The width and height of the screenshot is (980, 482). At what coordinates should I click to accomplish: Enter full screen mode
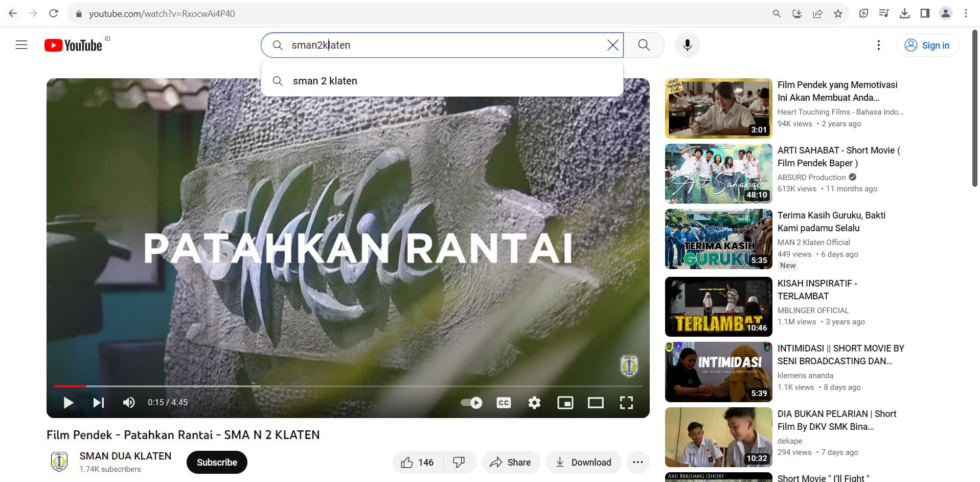(626, 403)
